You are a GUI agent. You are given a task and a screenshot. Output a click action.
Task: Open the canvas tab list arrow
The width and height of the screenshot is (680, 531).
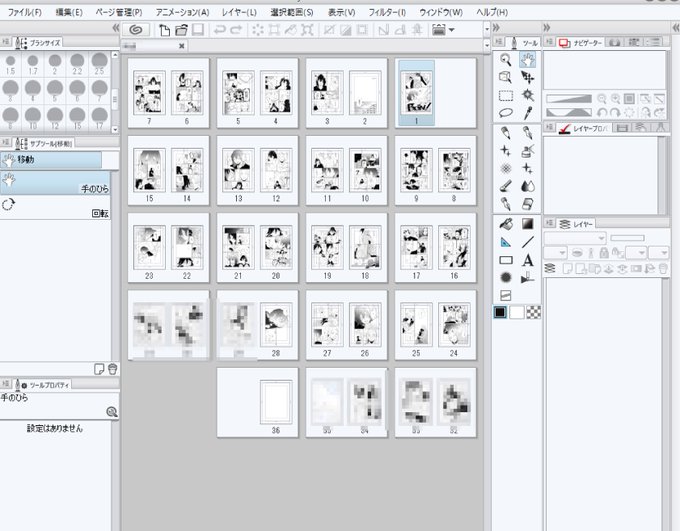[x=487, y=45]
